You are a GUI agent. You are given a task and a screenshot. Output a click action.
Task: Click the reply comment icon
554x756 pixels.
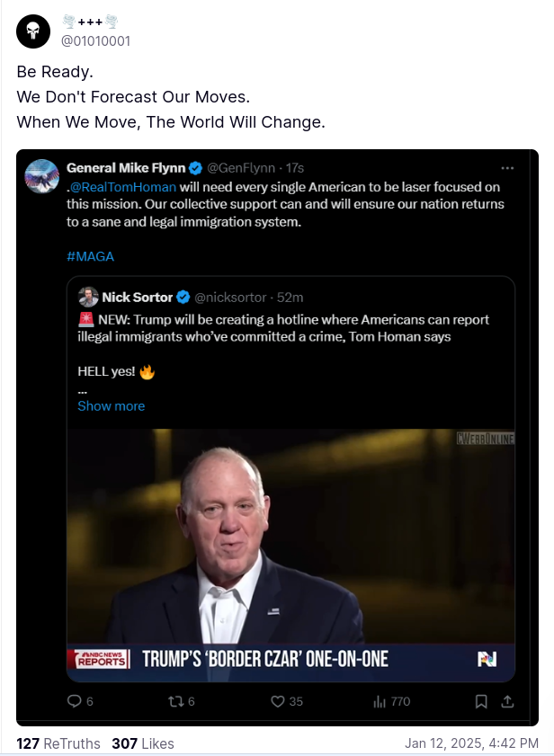pyautogui.click(x=75, y=701)
